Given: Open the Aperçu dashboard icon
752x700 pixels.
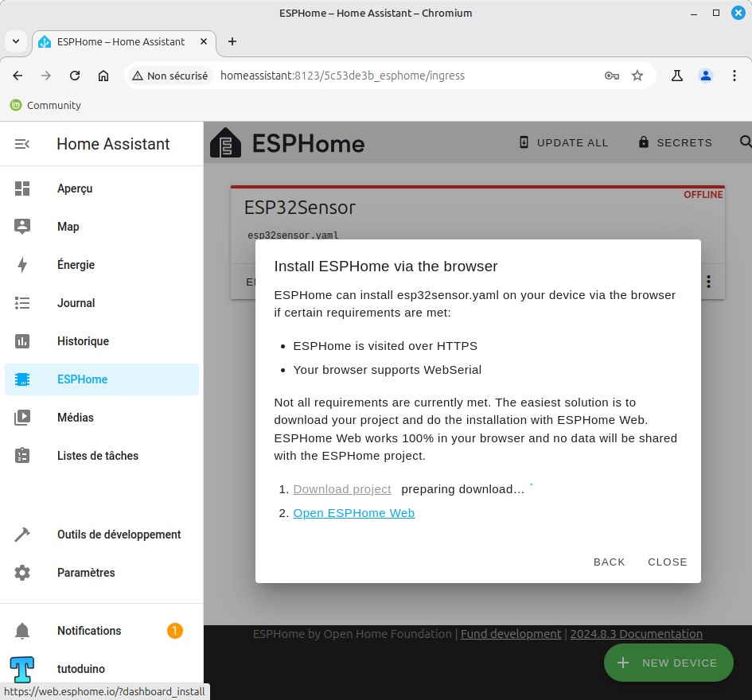Looking at the screenshot, I should point(22,189).
